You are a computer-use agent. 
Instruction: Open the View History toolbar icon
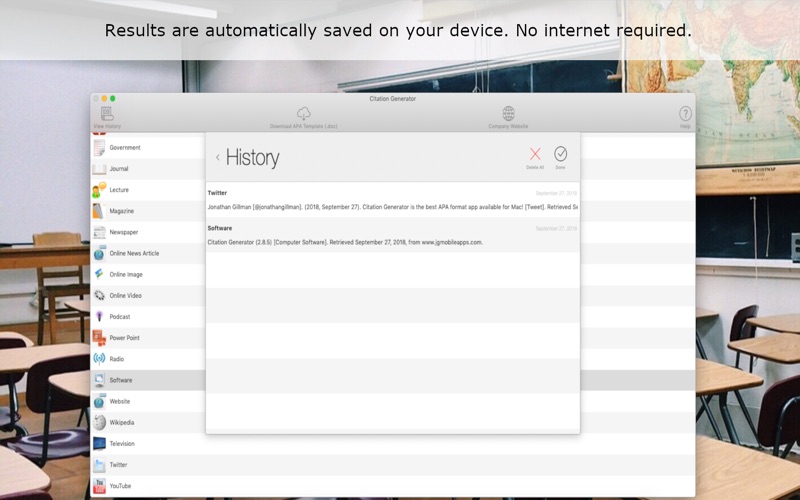click(x=107, y=113)
